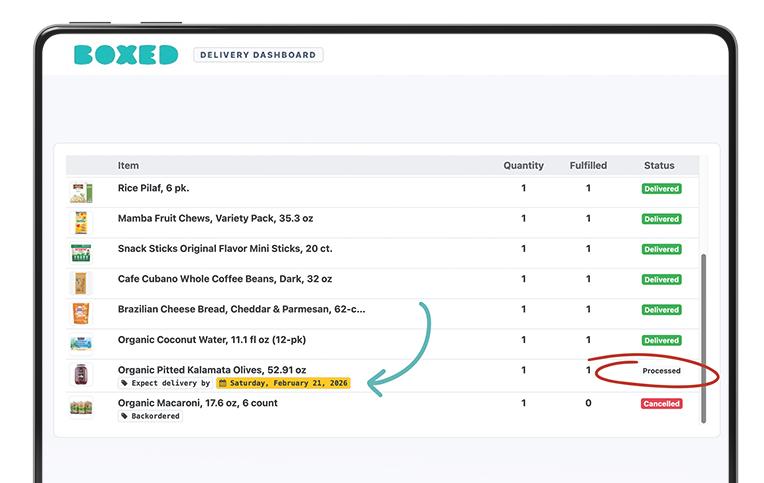Click the Fulfilled value for Cafe Cubano
Viewport: 764px width, 483px height.
pyautogui.click(x=588, y=279)
